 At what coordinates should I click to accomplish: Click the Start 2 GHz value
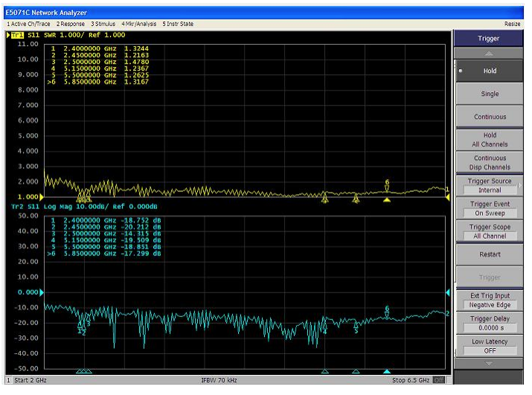coord(31,380)
